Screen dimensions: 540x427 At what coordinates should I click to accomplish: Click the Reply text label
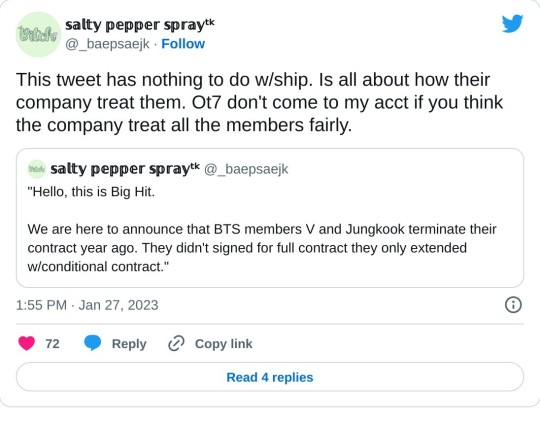tap(129, 344)
